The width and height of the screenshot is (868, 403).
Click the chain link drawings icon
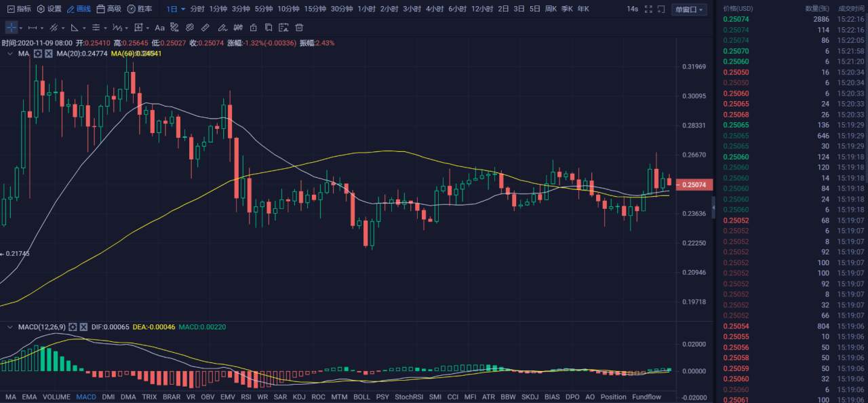tap(189, 28)
